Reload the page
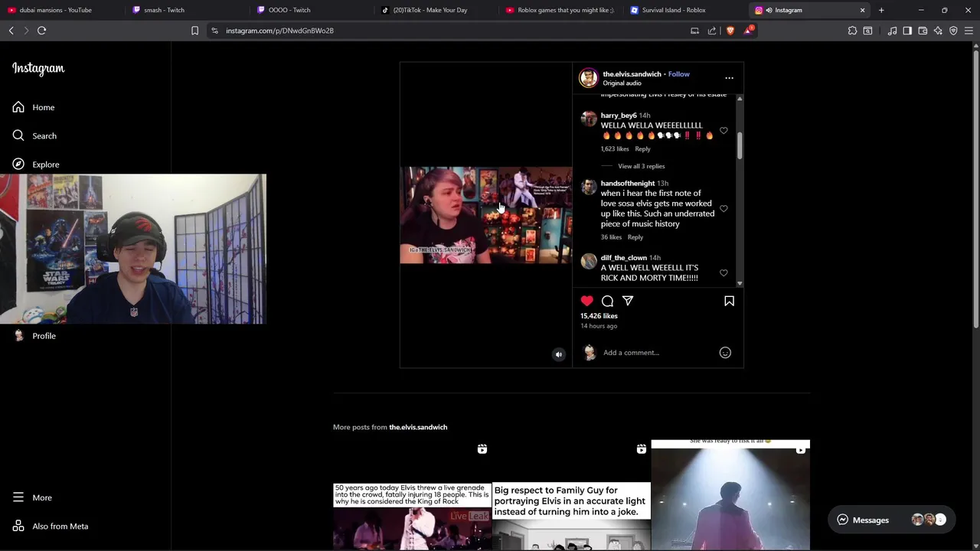The width and height of the screenshot is (980, 551). point(42,31)
